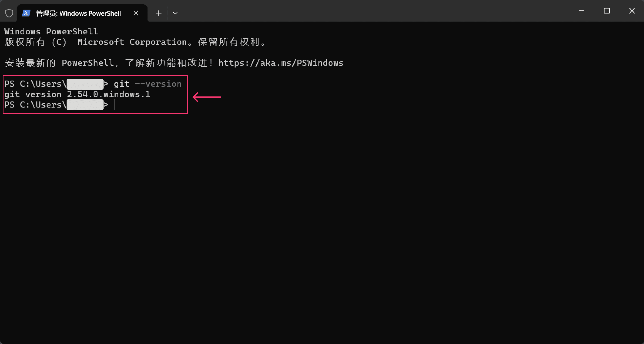The width and height of the screenshot is (644, 344).
Task: Maximize the terminal window
Action: [607, 11]
